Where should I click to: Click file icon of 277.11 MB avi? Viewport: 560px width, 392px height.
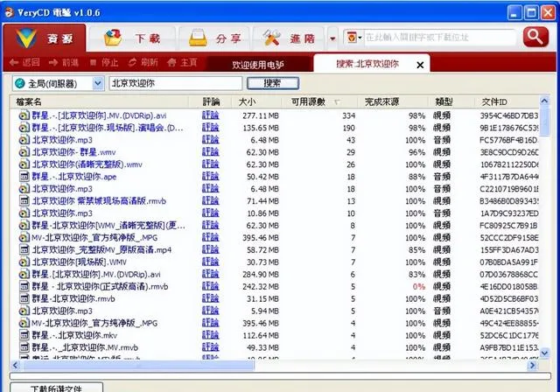click(x=24, y=115)
